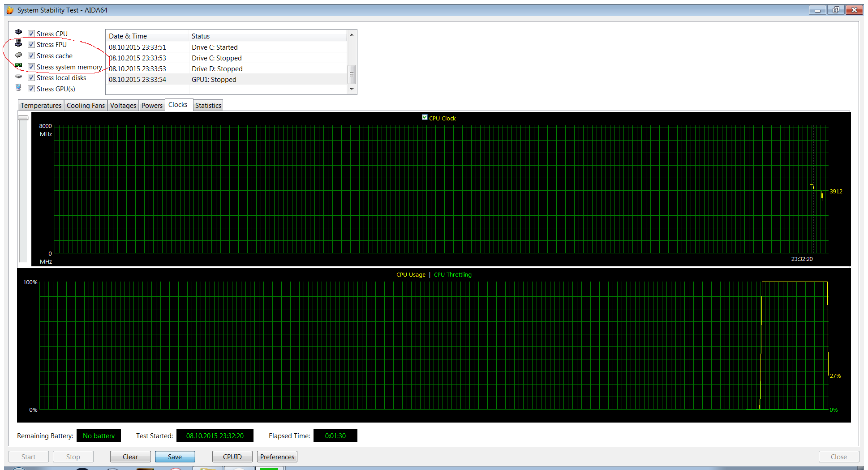Uncheck the Stress FPU checkbox
This screenshot has height=470, width=868.
pos(31,44)
